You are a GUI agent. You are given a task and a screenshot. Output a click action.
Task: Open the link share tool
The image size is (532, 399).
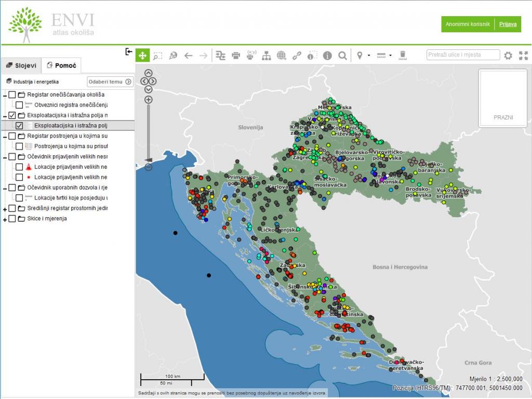tap(297, 55)
